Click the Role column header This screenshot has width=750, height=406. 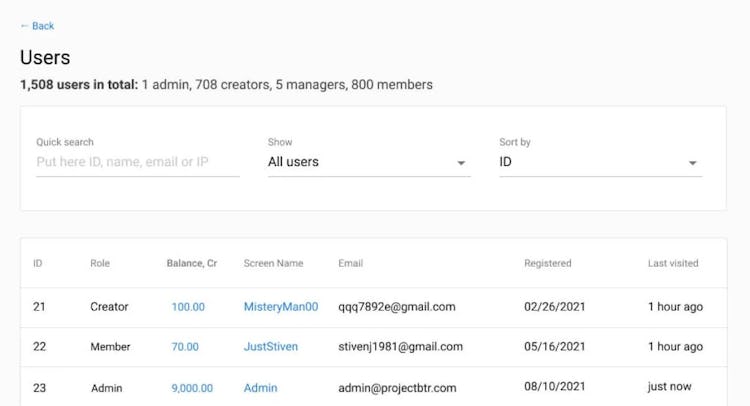[100, 264]
